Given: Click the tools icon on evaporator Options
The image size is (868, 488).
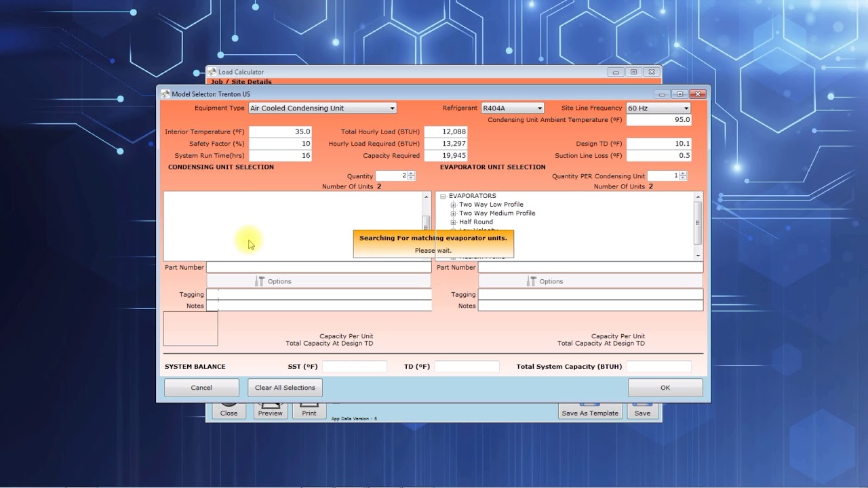Looking at the screenshot, I should point(531,281).
